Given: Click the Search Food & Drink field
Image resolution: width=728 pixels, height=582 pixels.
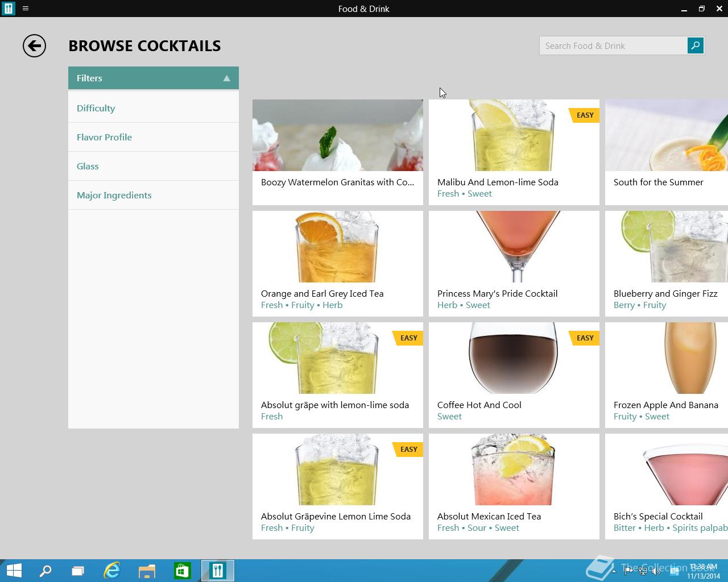Looking at the screenshot, I should 613,45.
